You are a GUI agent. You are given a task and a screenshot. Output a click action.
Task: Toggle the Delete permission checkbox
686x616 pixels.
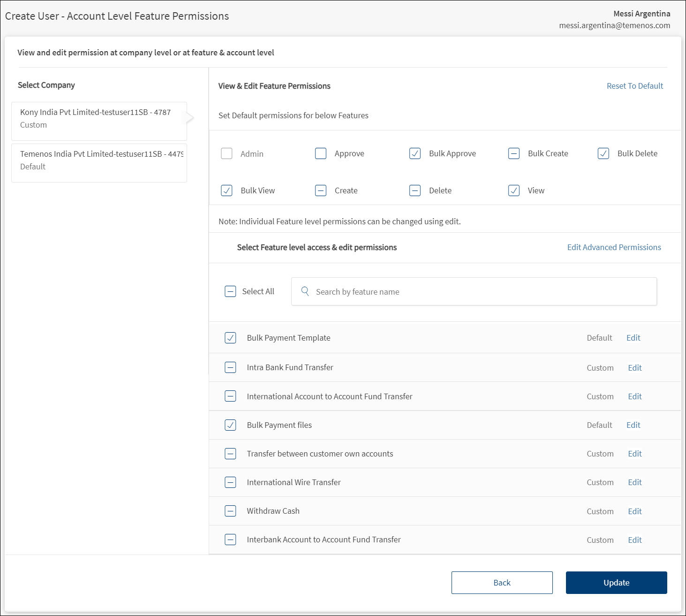pyautogui.click(x=415, y=190)
